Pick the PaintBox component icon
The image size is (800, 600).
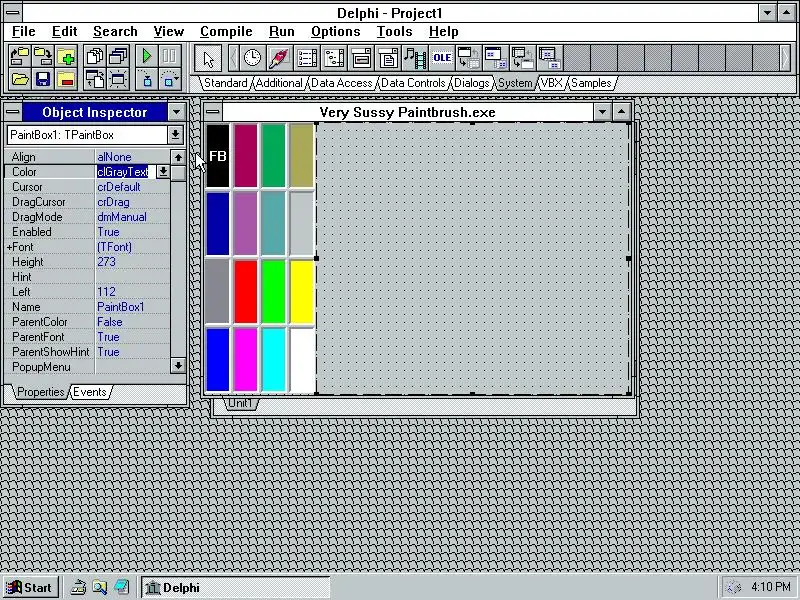click(279, 58)
